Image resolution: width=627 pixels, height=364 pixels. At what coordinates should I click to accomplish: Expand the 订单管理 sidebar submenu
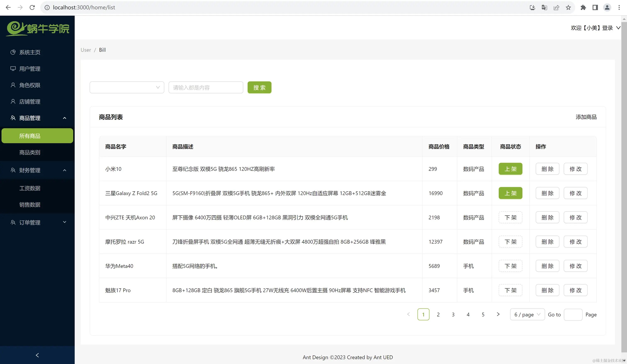(37, 222)
